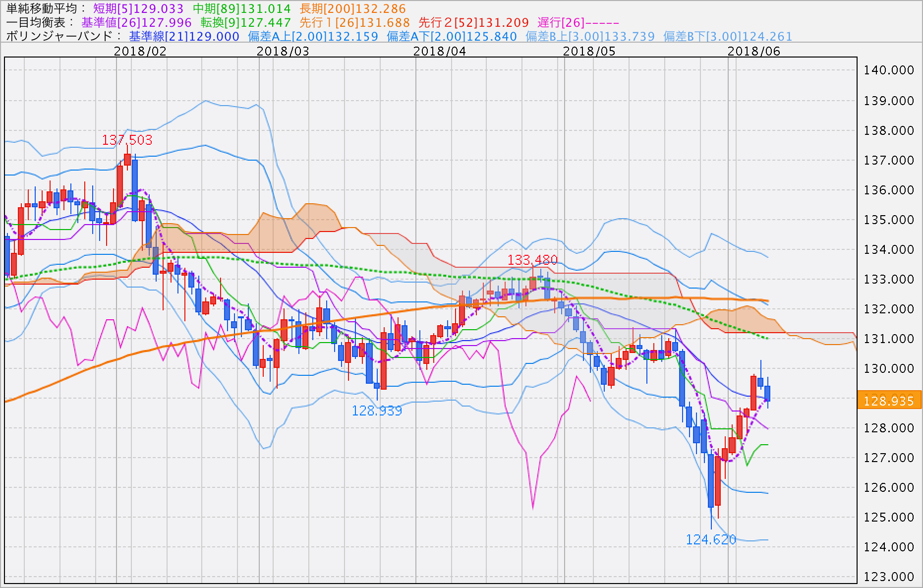This screenshot has width=923, height=588.
Task: Click the 124.000 price axis label
Action: pyautogui.click(x=889, y=547)
